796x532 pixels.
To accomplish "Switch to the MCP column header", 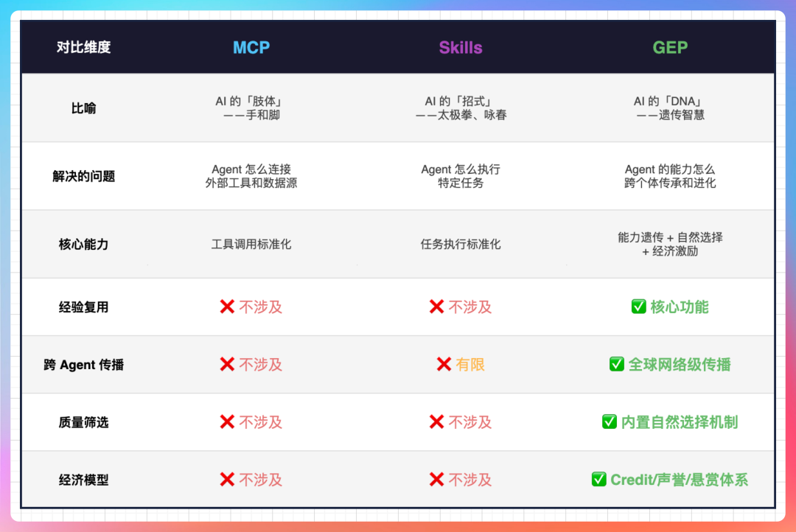I will pos(251,46).
